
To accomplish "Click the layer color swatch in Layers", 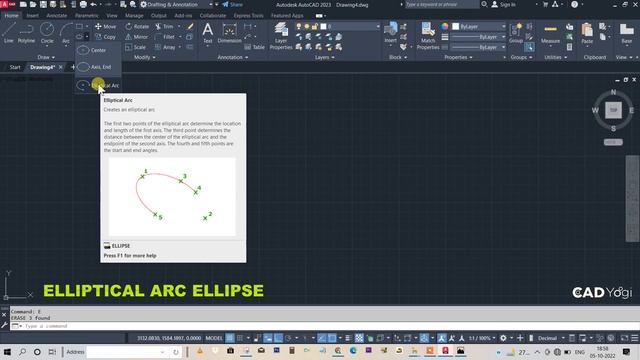I will point(323,26).
